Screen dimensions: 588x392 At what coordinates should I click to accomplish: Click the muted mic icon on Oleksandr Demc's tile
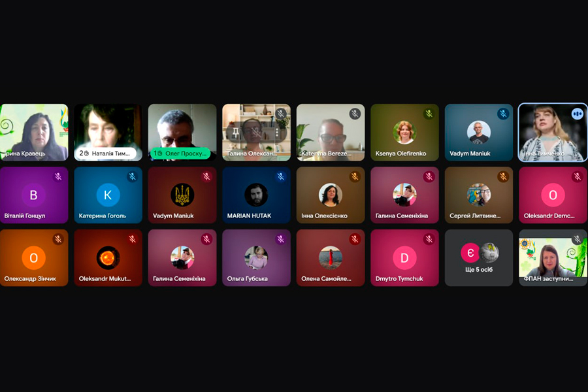pos(577,176)
